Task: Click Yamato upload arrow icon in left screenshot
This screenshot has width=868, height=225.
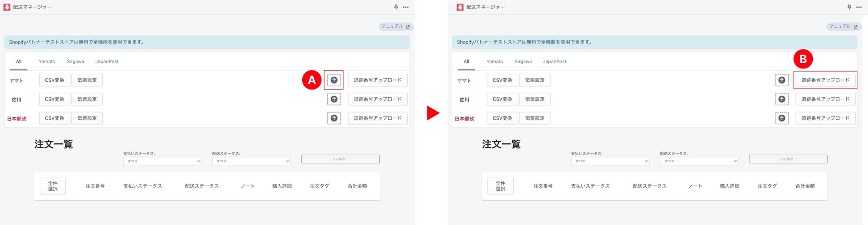Action: [x=334, y=80]
